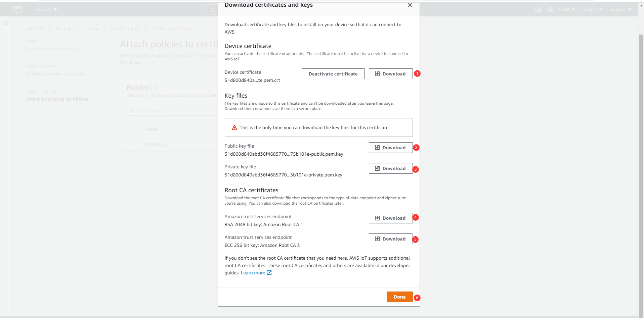Open Configure device certificate step
Screen dimensions: 644x318
click(55, 74)
